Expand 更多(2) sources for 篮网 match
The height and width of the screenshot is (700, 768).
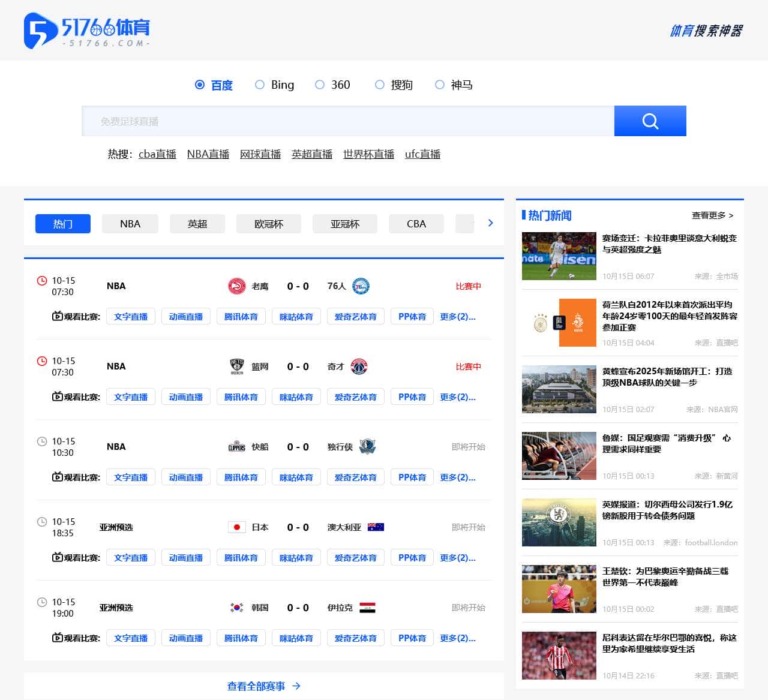458,397
